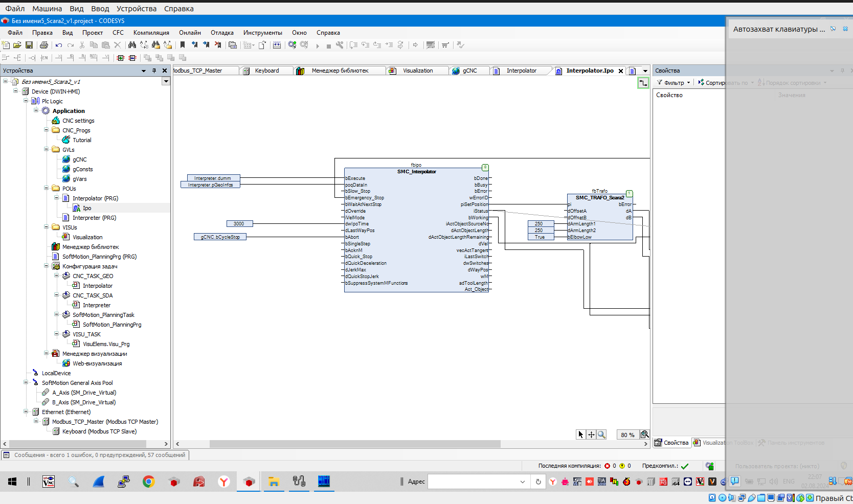Open the Отладка menu
The image size is (853, 504).
coord(222,32)
